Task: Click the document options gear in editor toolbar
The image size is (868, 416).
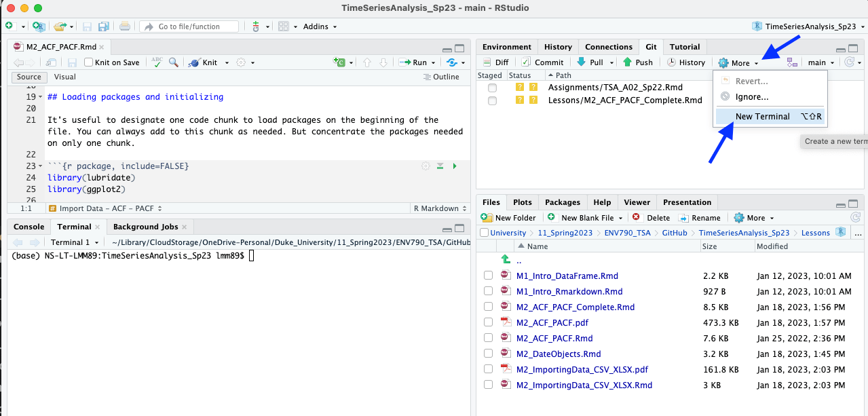Action: click(x=240, y=62)
